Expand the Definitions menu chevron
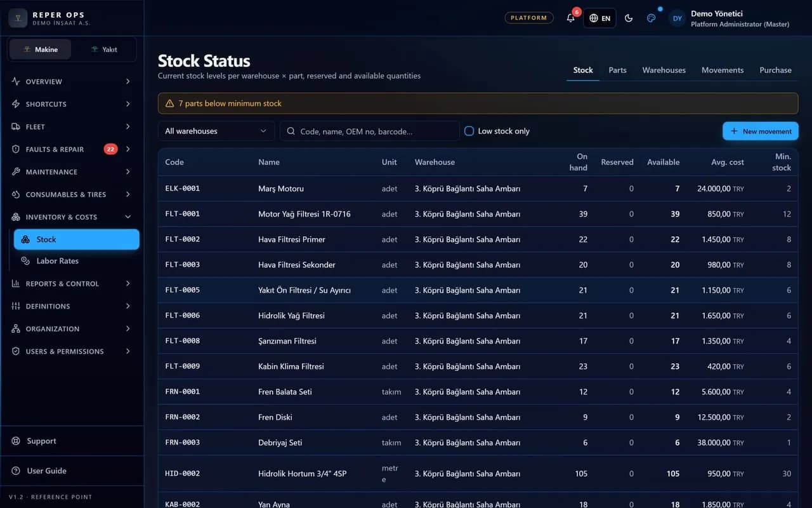812x508 pixels. (128, 306)
